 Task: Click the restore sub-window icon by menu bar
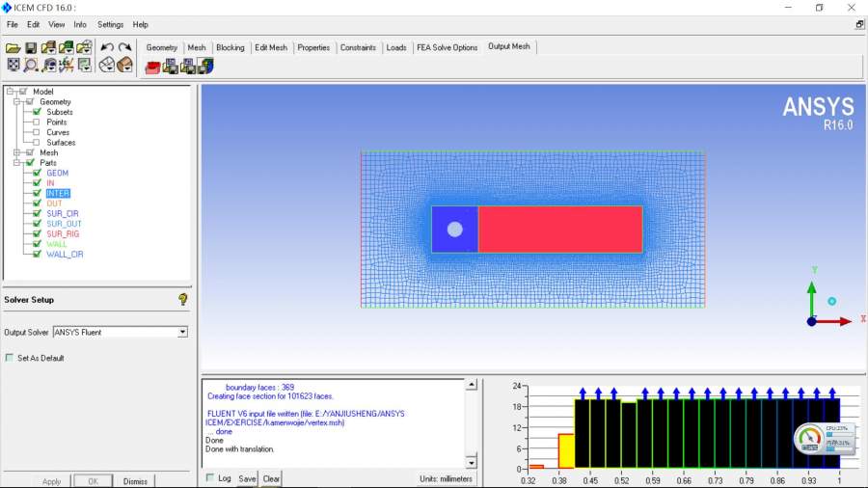[x=859, y=24]
